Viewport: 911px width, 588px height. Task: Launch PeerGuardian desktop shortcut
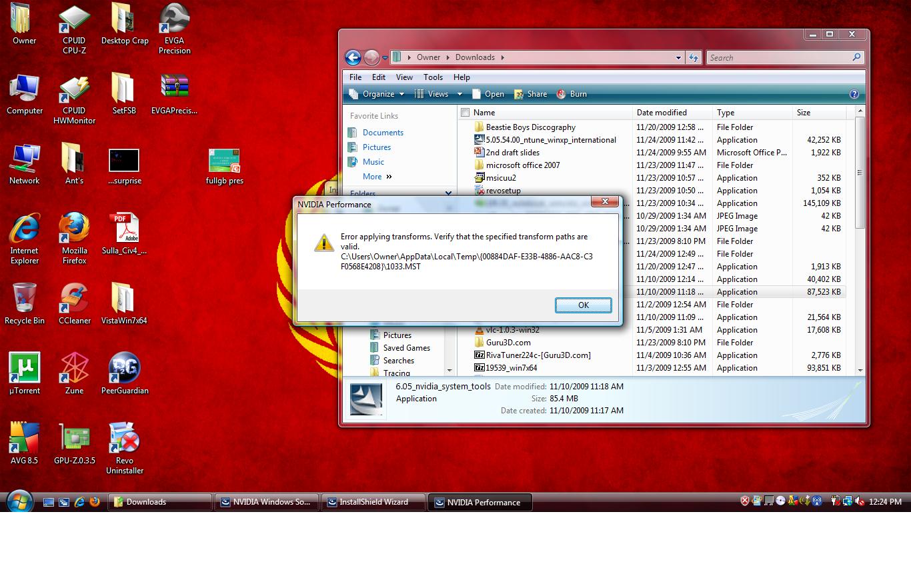pyautogui.click(x=125, y=375)
